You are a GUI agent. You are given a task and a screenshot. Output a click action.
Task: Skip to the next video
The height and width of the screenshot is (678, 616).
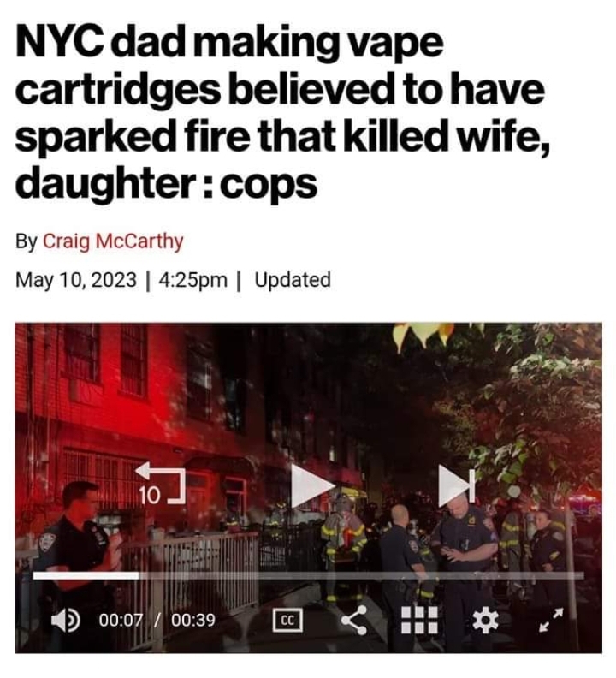457,485
